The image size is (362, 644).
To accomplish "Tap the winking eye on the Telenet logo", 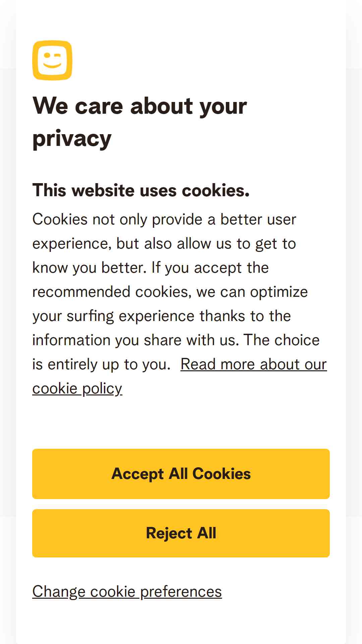I will click(x=57, y=55).
